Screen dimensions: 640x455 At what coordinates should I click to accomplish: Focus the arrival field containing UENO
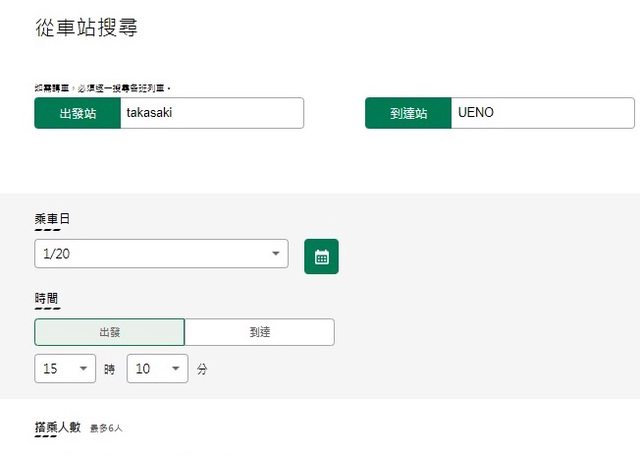point(541,113)
